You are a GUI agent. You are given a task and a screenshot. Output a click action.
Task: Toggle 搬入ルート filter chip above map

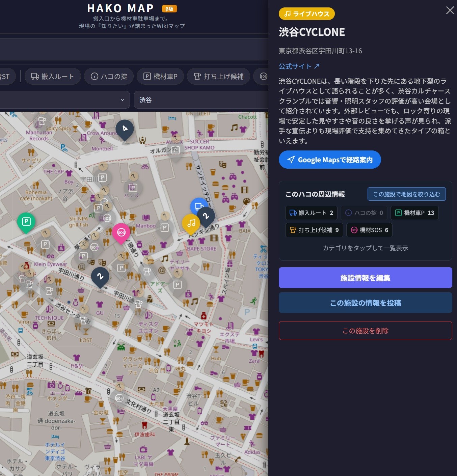(53, 76)
